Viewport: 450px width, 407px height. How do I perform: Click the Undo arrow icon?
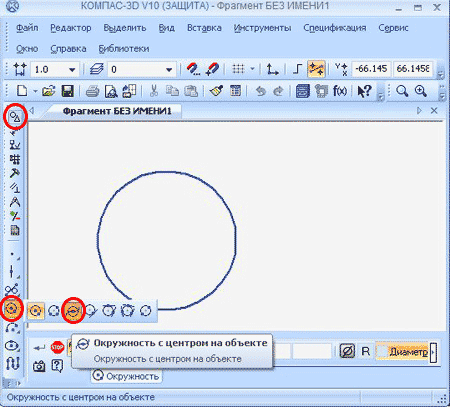point(261,91)
